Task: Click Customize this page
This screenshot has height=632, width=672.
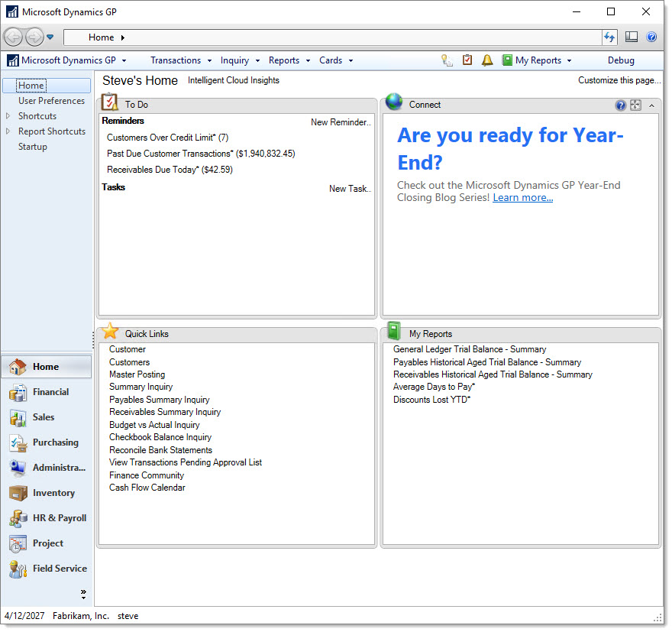Action: (619, 79)
